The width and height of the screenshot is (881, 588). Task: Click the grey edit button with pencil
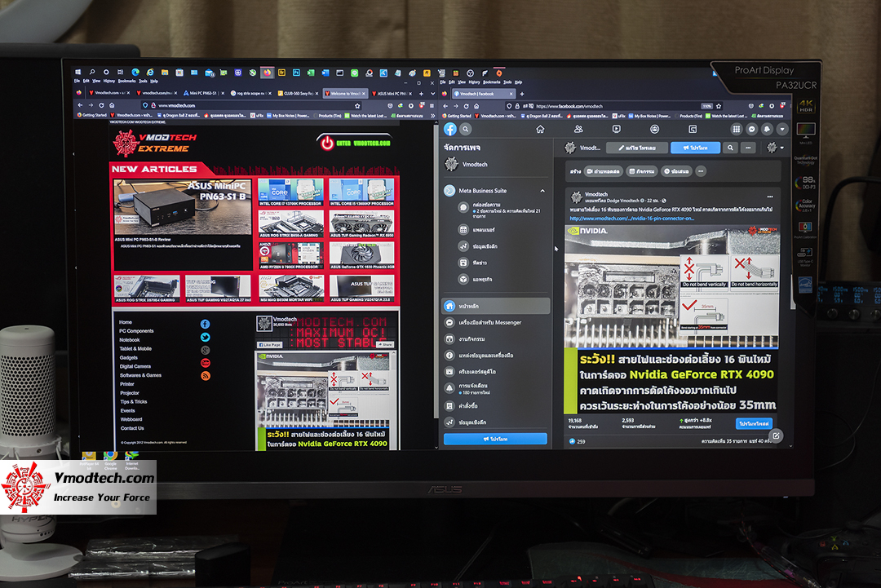pos(637,148)
